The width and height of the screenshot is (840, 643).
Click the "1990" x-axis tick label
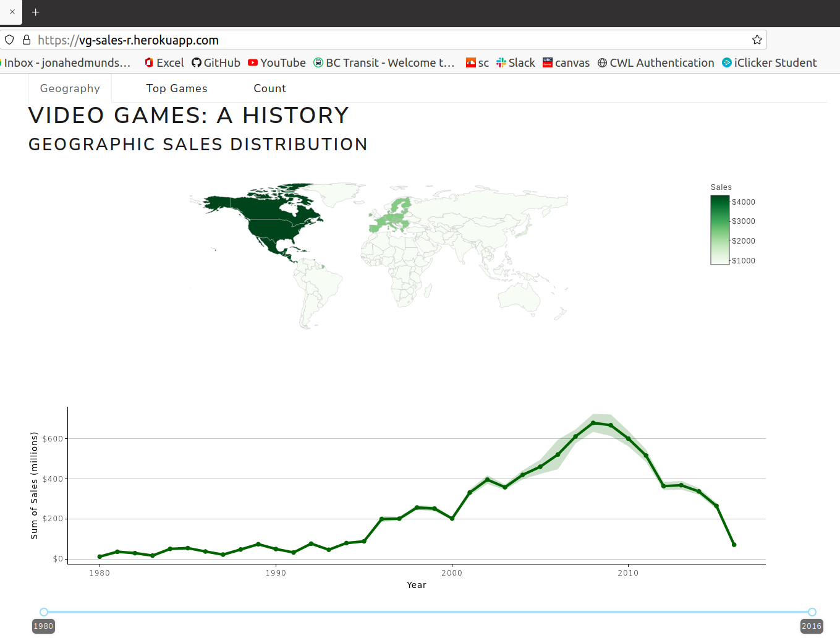[276, 573]
